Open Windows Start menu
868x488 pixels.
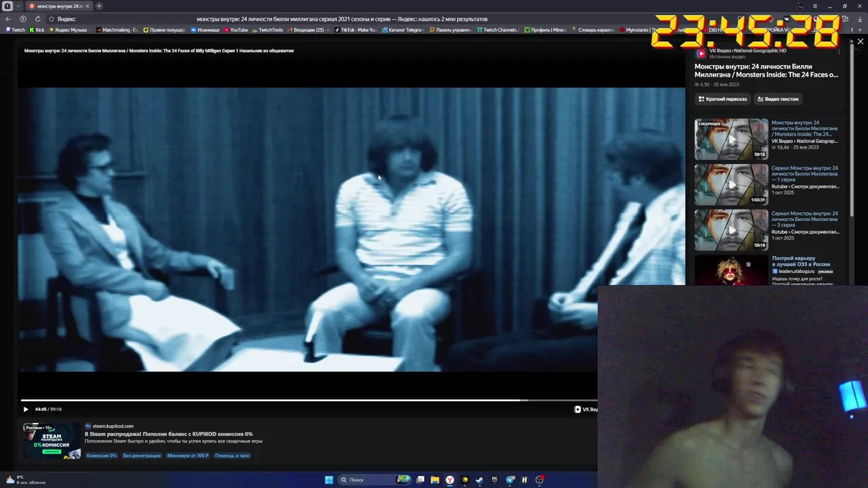pyautogui.click(x=329, y=480)
